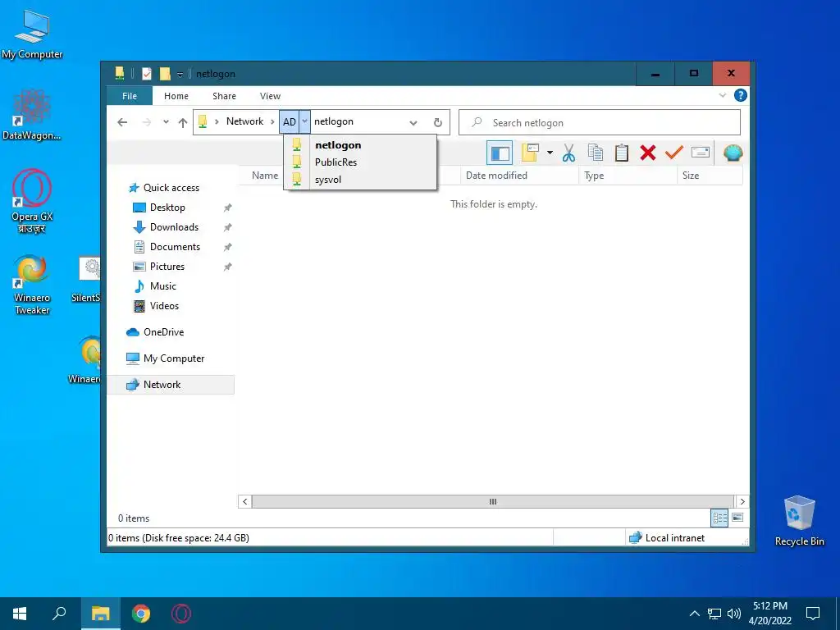Click the orange checkmark Properties icon
840x630 pixels.
[674, 153]
